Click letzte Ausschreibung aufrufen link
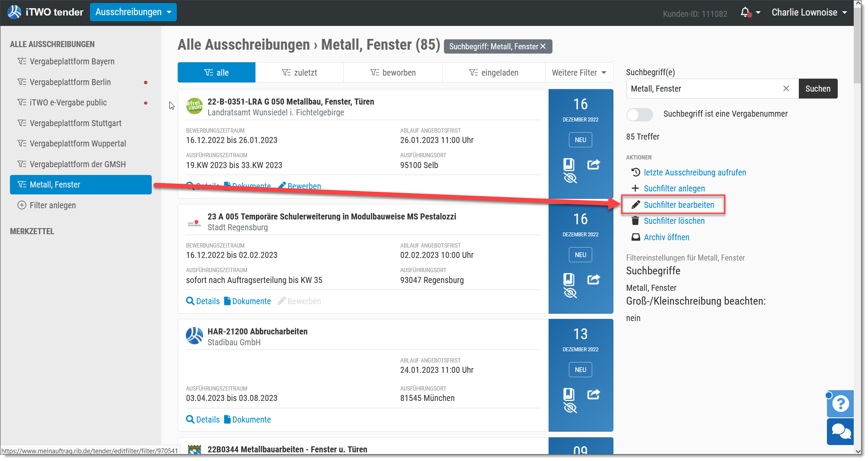The width and height of the screenshot is (868, 461). pyautogui.click(x=695, y=172)
